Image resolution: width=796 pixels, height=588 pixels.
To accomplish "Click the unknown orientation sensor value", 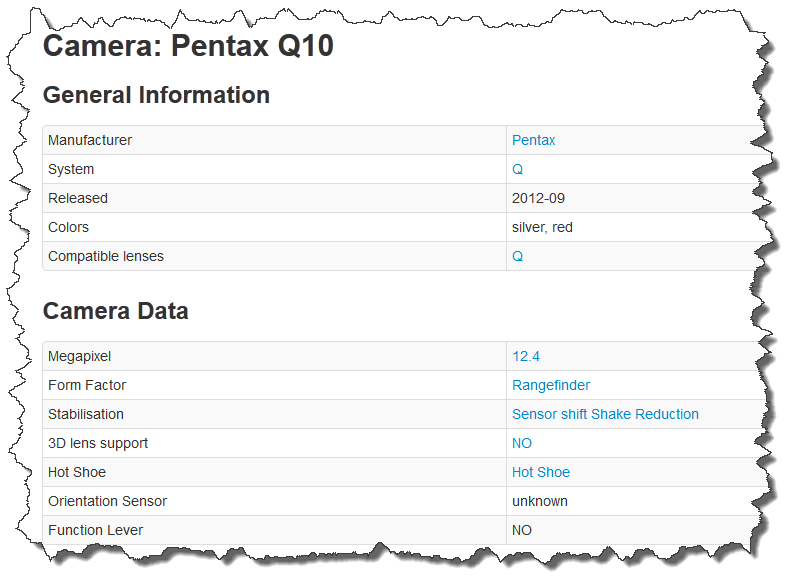I will pos(540,501).
